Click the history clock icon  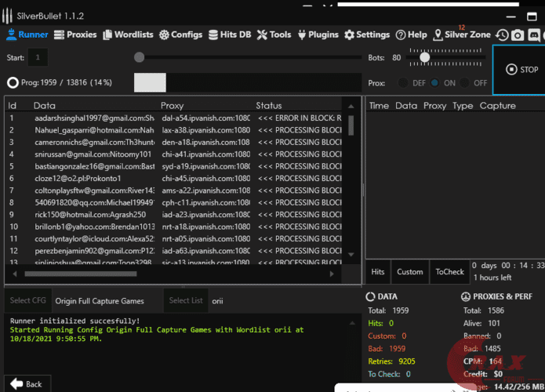(502, 34)
